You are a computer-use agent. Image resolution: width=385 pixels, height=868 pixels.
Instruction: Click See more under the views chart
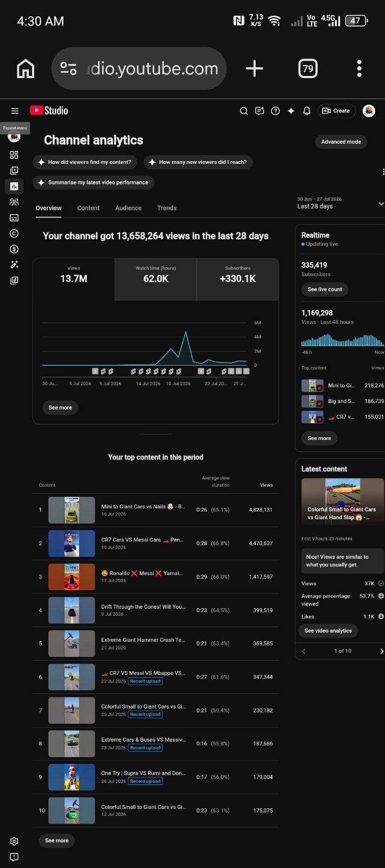click(x=60, y=407)
